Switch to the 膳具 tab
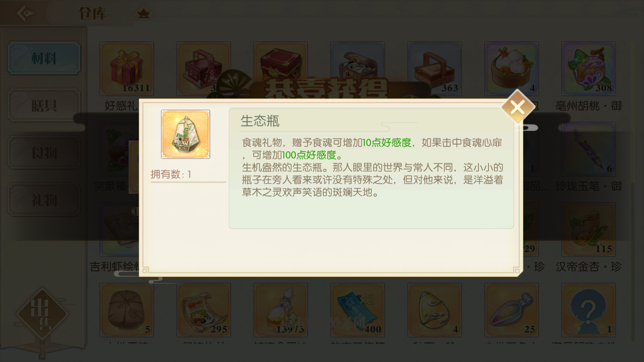This screenshot has height=362, width=644. pyautogui.click(x=44, y=105)
